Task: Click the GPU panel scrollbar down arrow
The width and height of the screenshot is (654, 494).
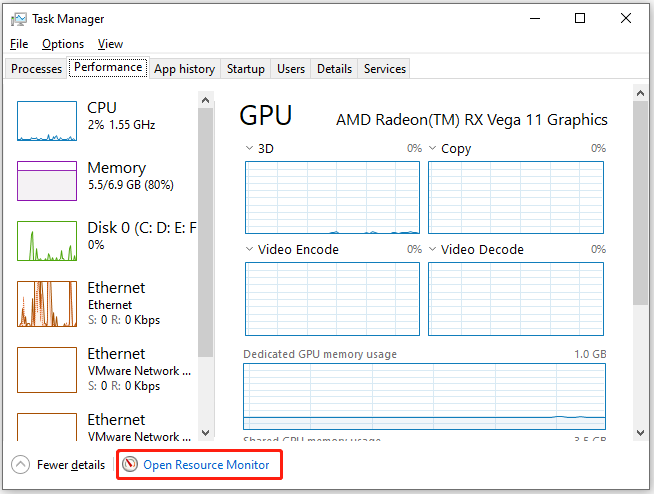Action: click(x=640, y=433)
